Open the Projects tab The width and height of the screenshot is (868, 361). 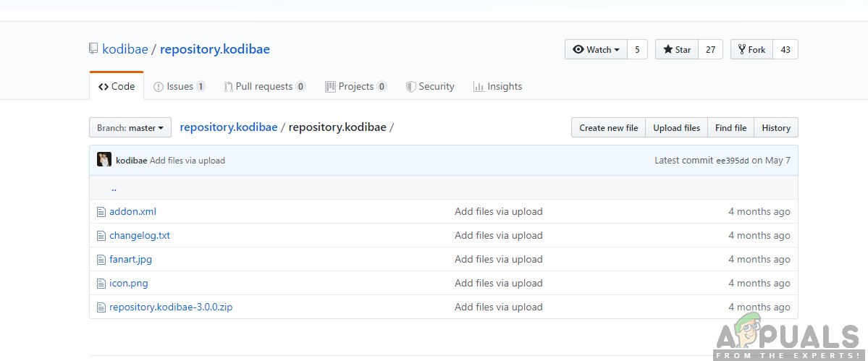pos(355,86)
